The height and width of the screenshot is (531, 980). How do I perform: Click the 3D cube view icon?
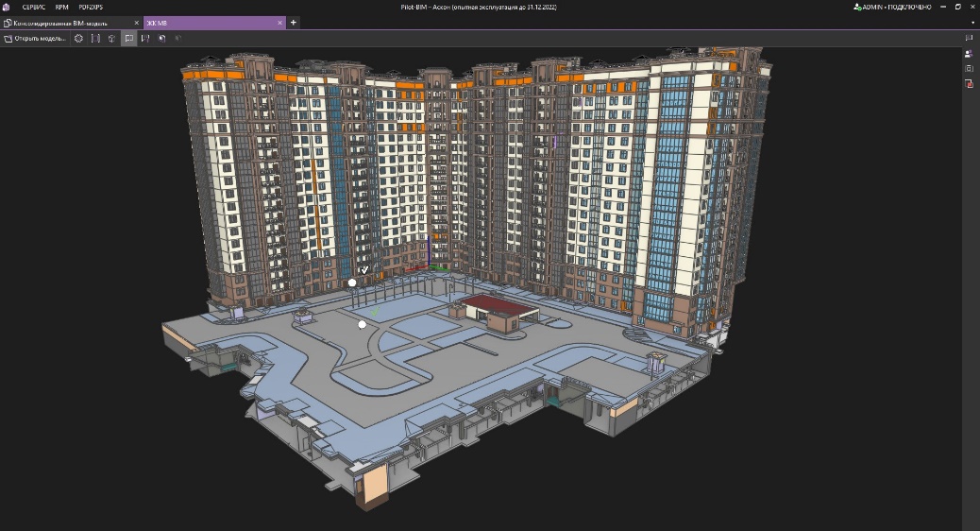point(112,39)
